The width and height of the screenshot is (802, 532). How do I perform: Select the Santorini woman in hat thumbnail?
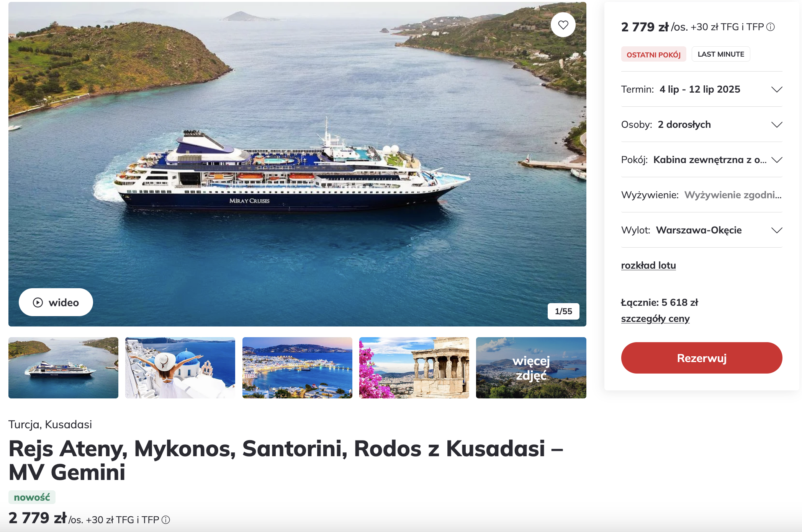(x=180, y=368)
